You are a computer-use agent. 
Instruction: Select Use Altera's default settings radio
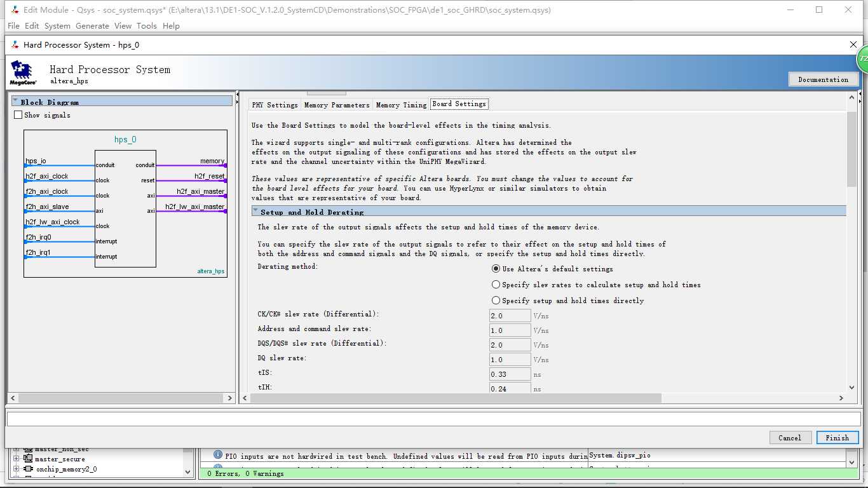[496, 269]
